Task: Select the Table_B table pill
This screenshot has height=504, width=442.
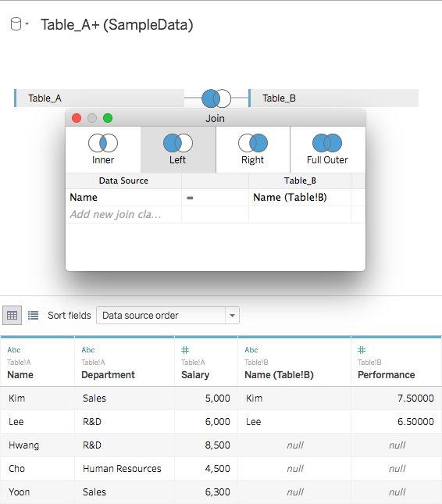Action: point(333,98)
